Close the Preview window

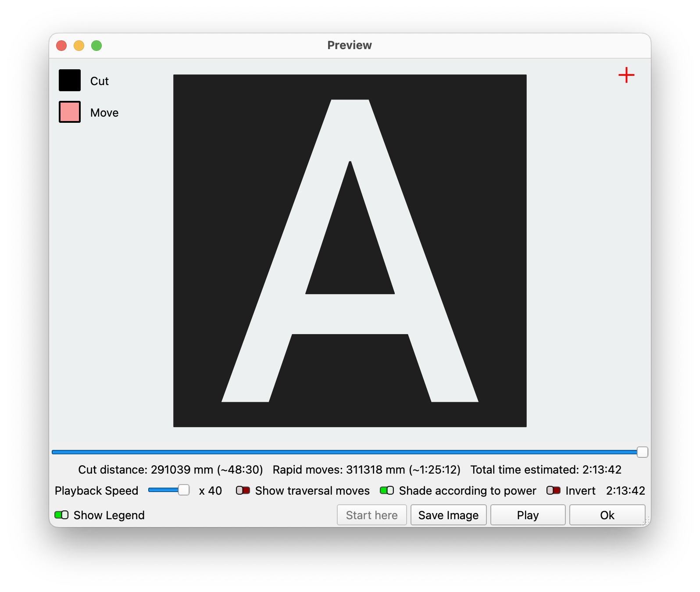[61, 46]
